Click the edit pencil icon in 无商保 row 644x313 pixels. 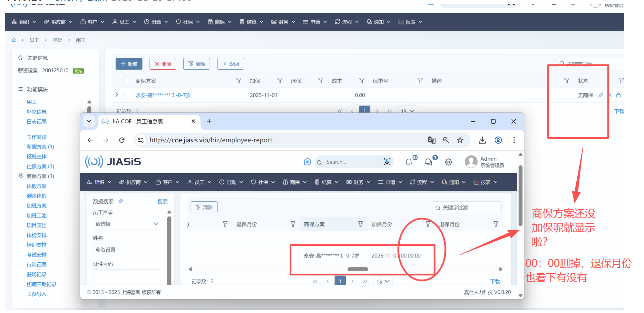(x=600, y=95)
